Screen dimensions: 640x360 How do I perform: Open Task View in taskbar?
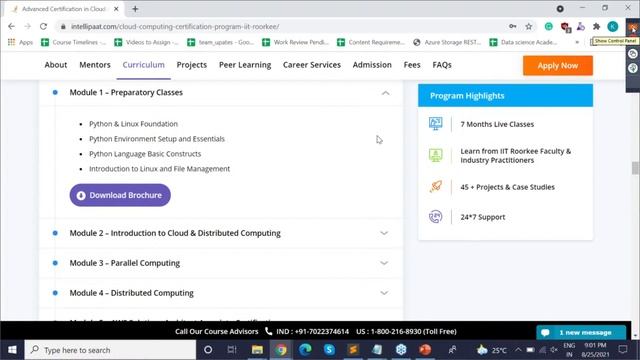tap(232, 350)
